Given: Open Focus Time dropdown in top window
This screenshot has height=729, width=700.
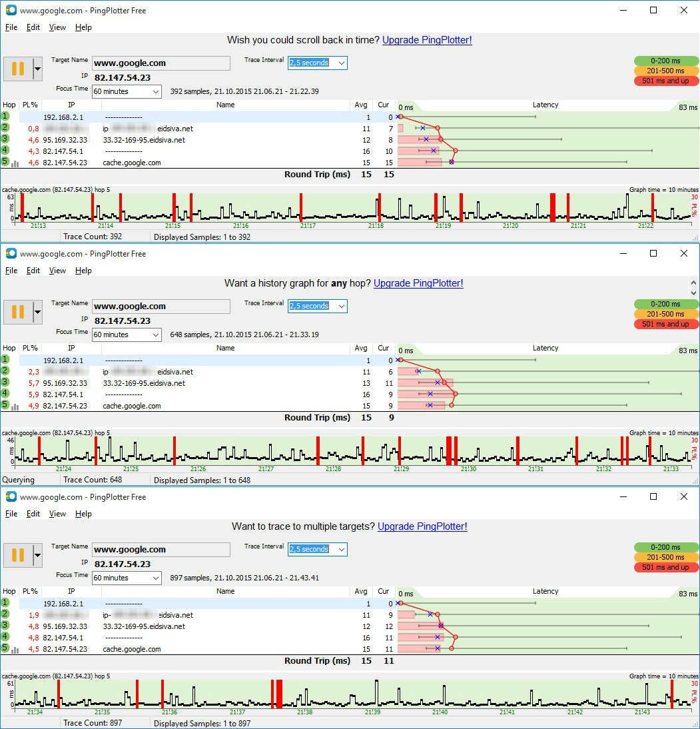Looking at the screenshot, I should 156,91.
